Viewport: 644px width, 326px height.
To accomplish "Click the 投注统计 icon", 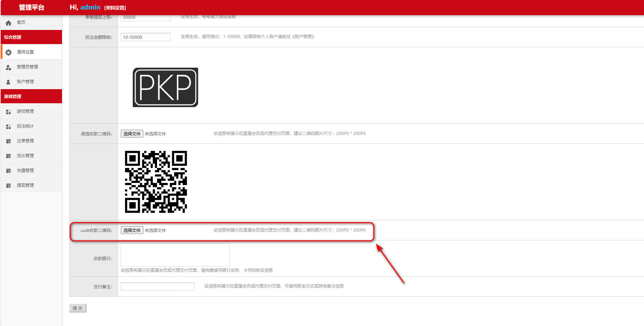I will click(8, 126).
